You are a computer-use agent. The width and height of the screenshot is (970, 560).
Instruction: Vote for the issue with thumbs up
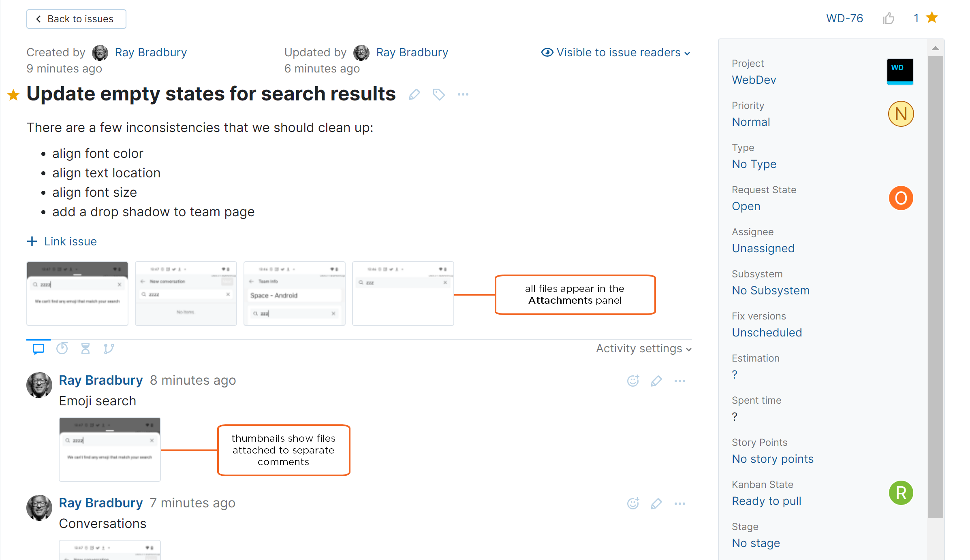(889, 18)
